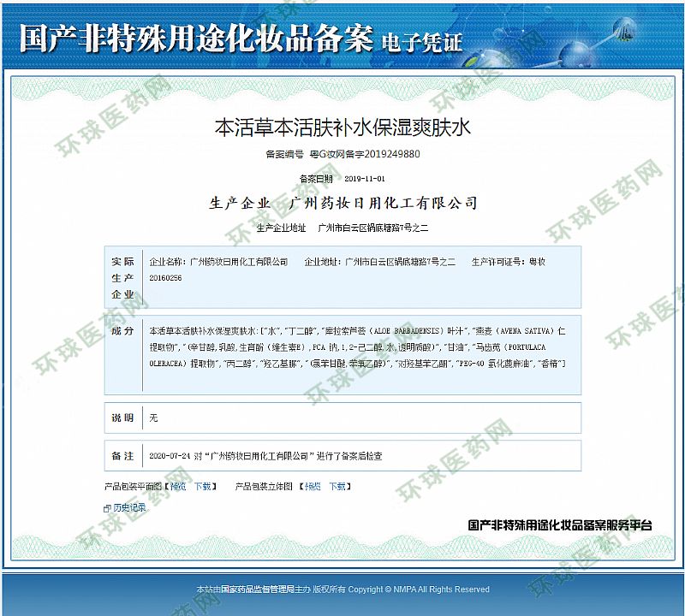Image resolution: width=685 pixels, height=616 pixels.
Task: Click the 成分 row label
Action: click(x=122, y=330)
